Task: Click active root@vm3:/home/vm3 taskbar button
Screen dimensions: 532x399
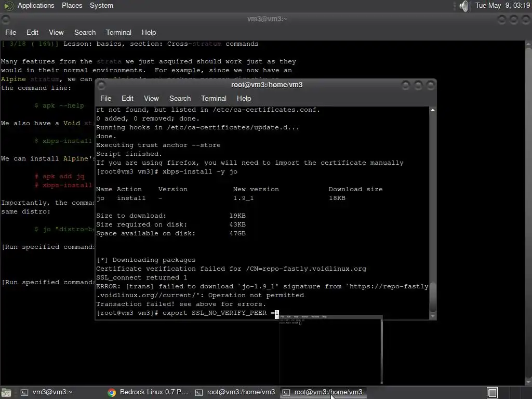Action: (323, 392)
